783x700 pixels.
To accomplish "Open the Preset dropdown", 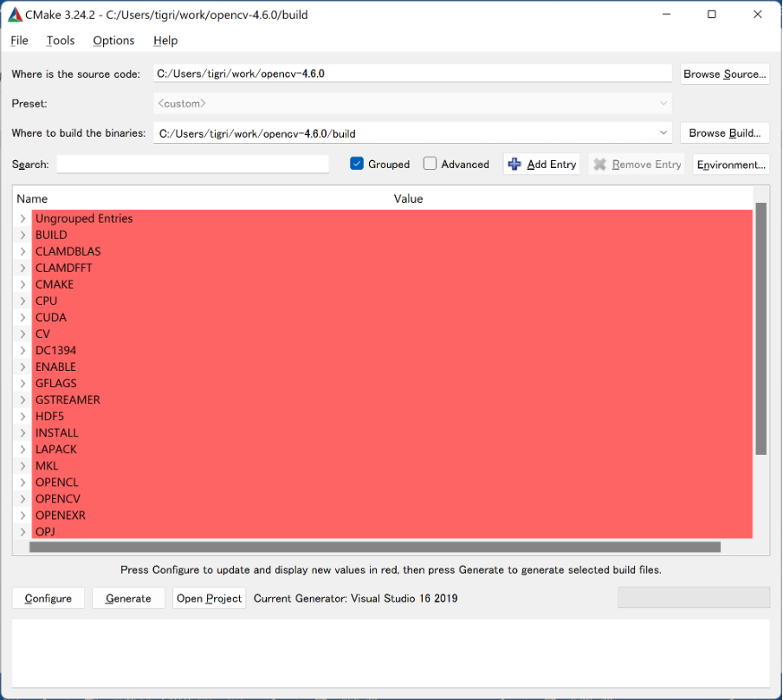I will coord(663,103).
